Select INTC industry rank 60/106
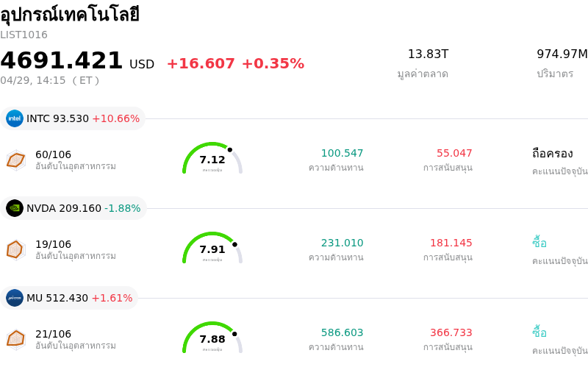This screenshot has width=588, height=367. pos(54,154)
